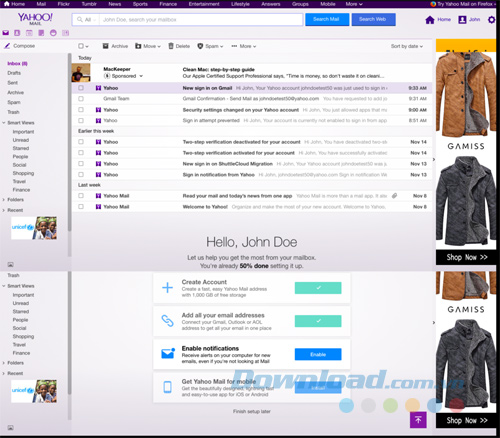Viewport: 500px width, 438px height.
Task: Open the Drafts folder
Action: pyautogui.click(x=14, y=73)
